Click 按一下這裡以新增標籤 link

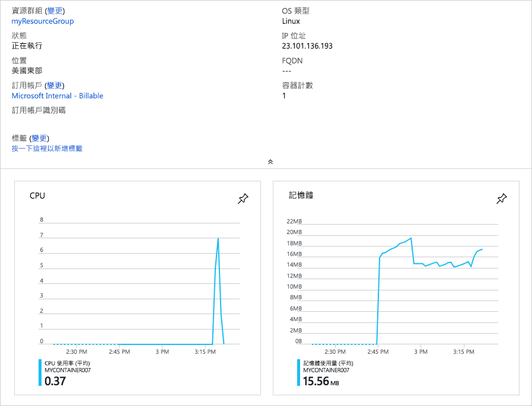click(47, 149)
